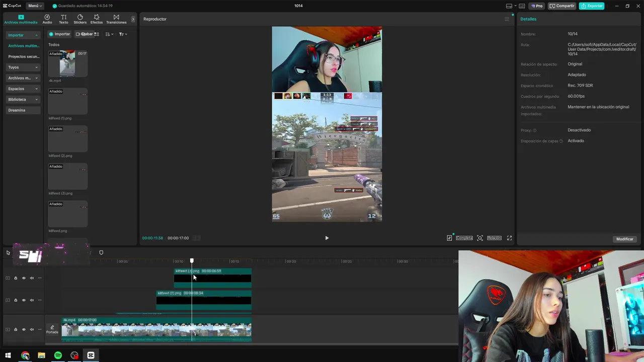This screenshot has height=362, width=644.
Task: Mute the top killfeed track
Action: (32, 278)
